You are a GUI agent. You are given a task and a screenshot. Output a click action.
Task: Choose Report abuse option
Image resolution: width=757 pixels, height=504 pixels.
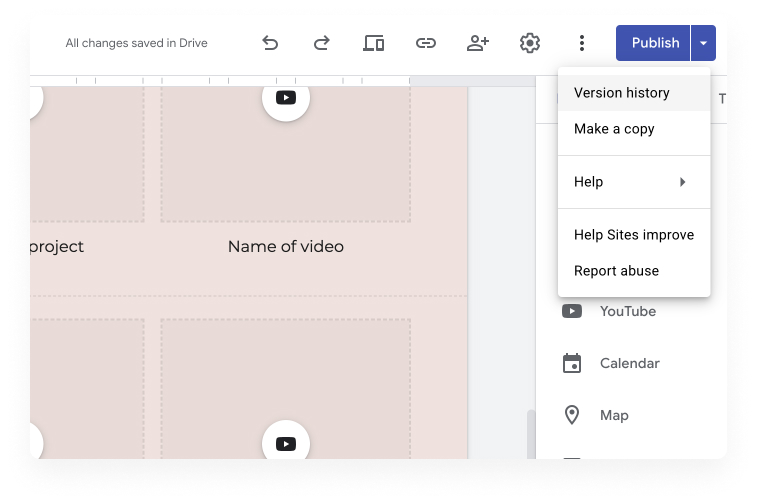(634, 271)
